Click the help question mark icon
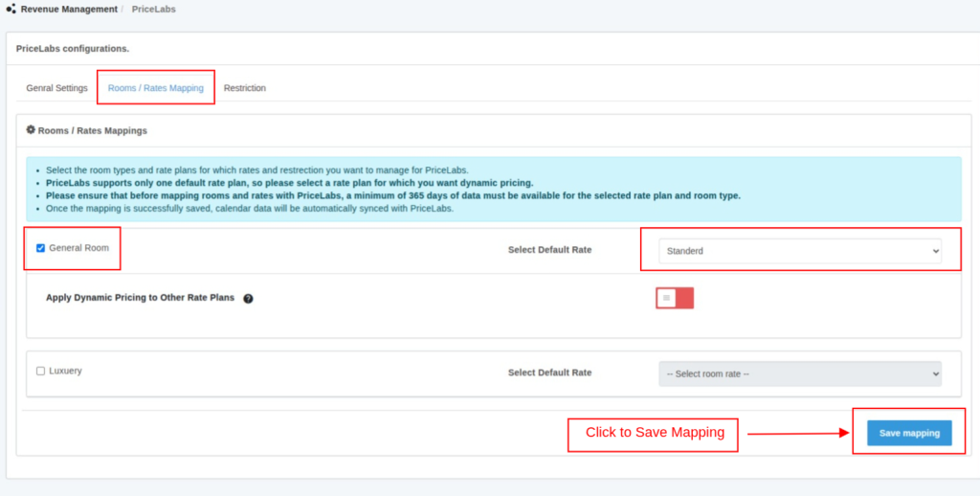This screenshot has width=980, height=496. [x=248, y=299]
